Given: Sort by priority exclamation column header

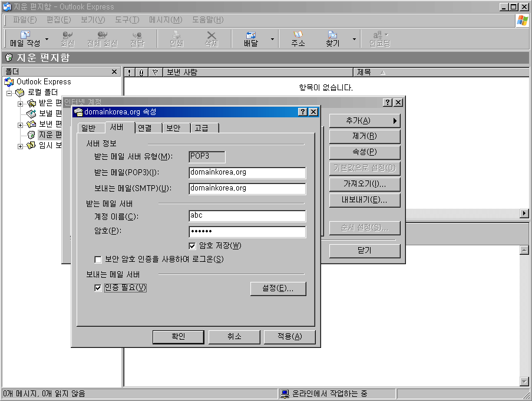Looking at the screenshot, I should click(129, 73).
